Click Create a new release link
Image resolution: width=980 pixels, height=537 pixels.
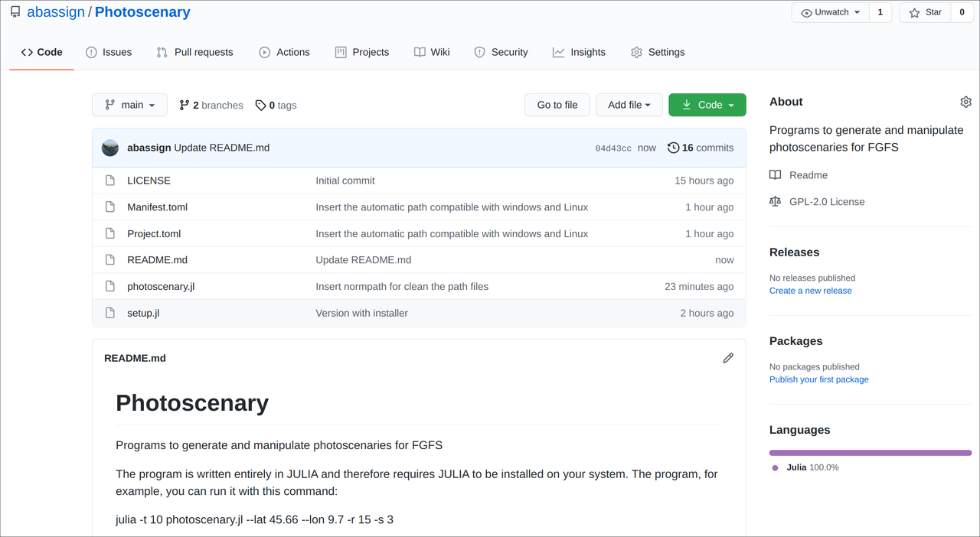[810, 291]
